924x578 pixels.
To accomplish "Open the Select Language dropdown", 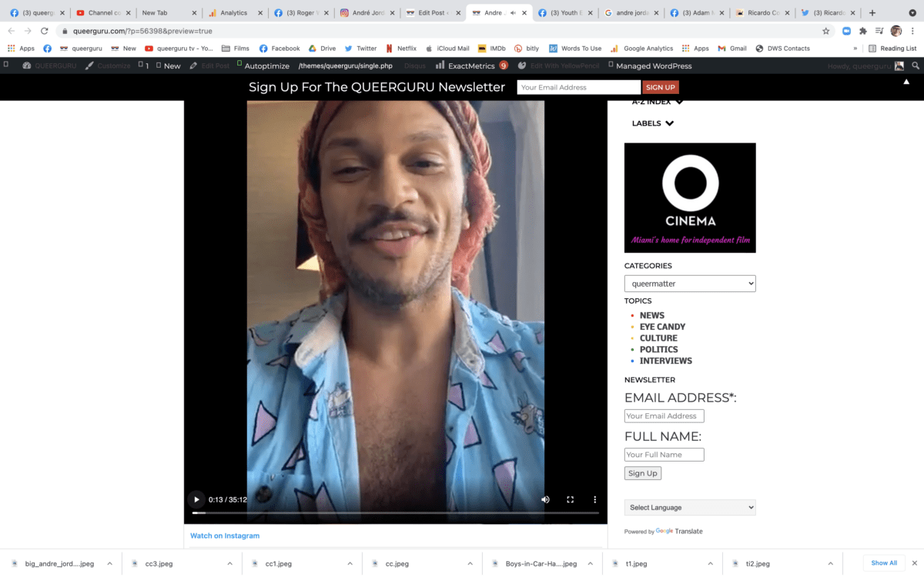I will (690, 507).
